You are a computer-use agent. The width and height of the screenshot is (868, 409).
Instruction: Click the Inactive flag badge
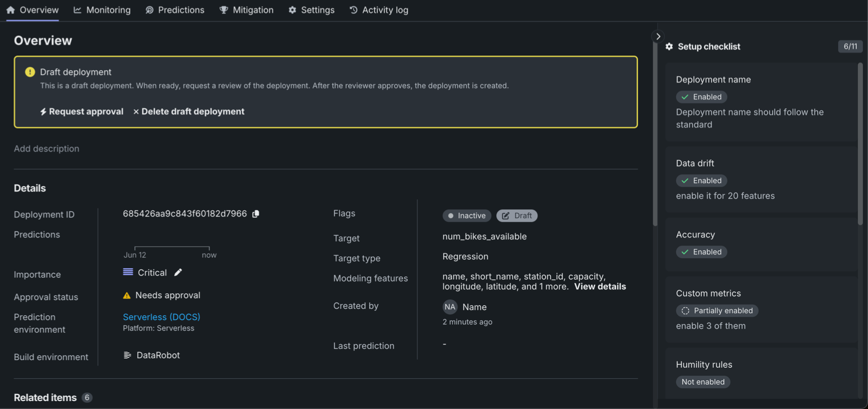click(467, 215)
